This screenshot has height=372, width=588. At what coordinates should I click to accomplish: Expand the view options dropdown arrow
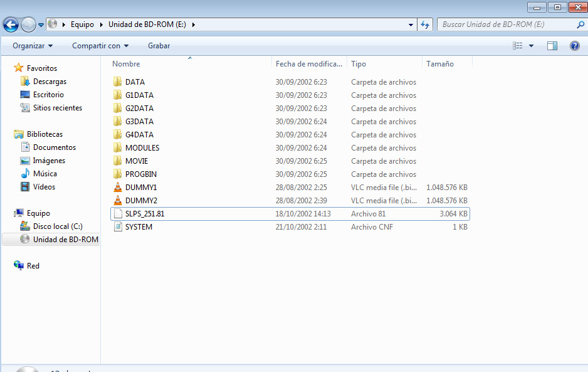(x=531, y=46)
